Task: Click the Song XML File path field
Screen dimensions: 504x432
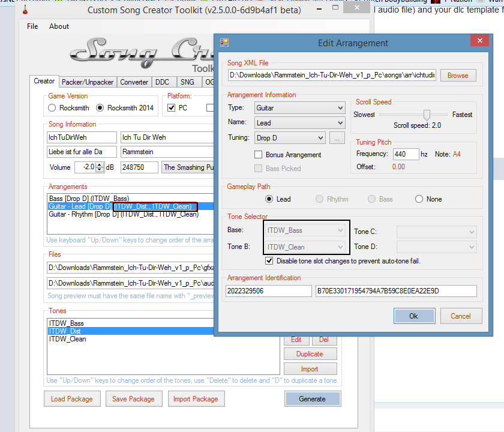Action: [332, 75]
